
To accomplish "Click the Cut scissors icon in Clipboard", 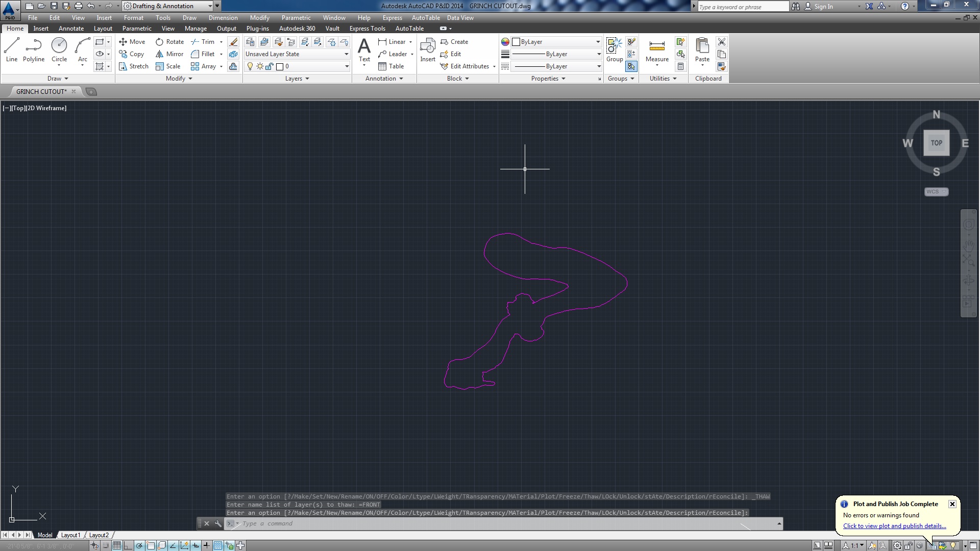I will point(722,42).
